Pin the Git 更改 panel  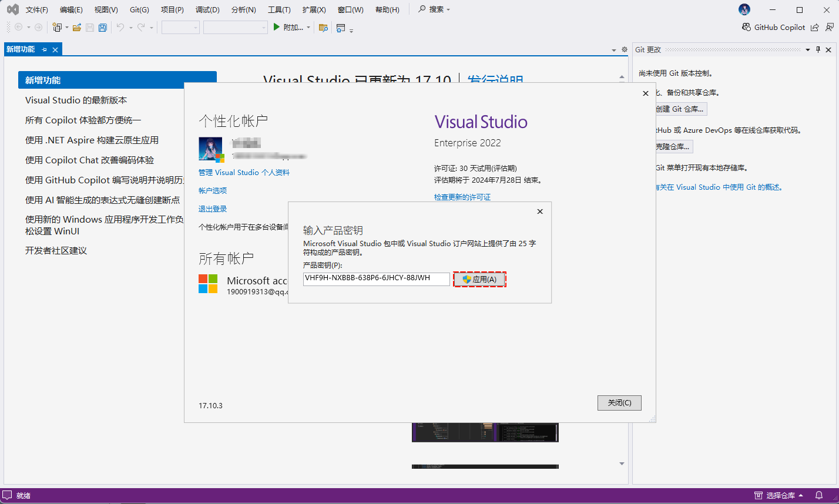click(818, 49)
